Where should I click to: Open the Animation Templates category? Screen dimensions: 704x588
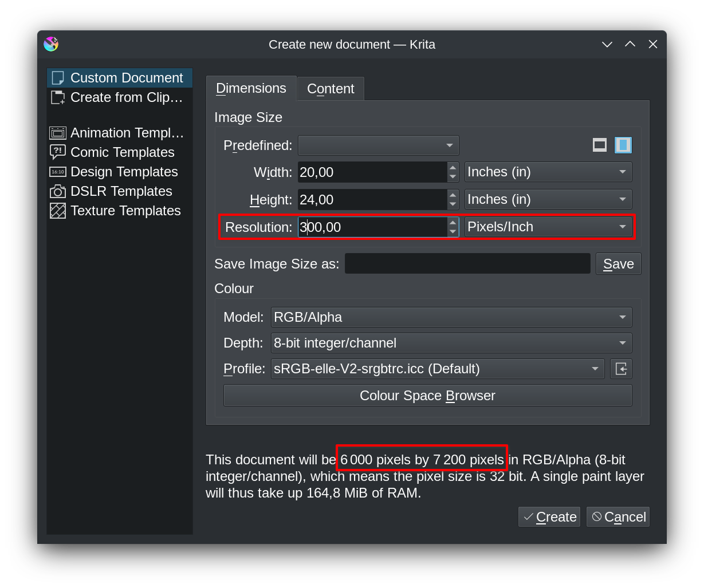58,132
